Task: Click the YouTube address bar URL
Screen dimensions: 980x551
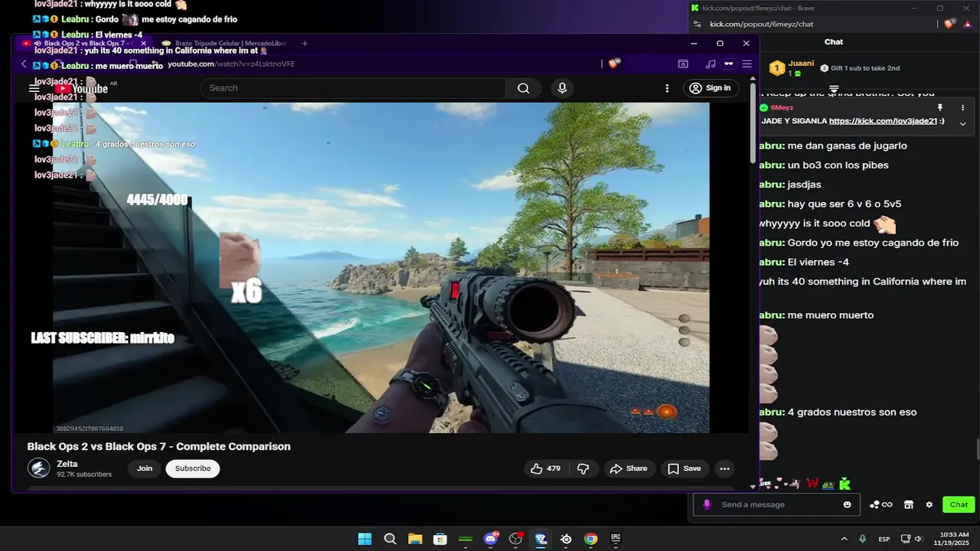Action: [x=231, y=64]
